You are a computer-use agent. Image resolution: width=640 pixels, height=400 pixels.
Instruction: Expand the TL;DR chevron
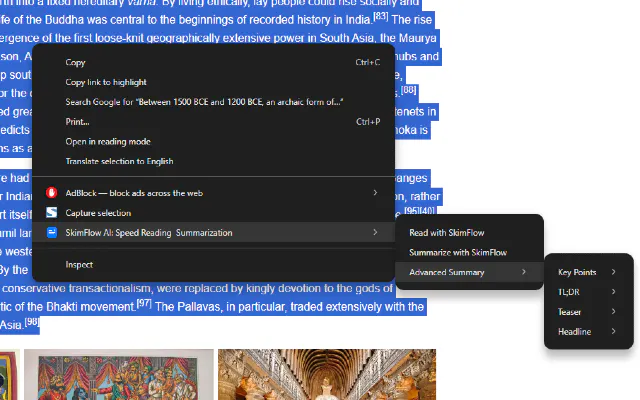click(x=613, y=291)
